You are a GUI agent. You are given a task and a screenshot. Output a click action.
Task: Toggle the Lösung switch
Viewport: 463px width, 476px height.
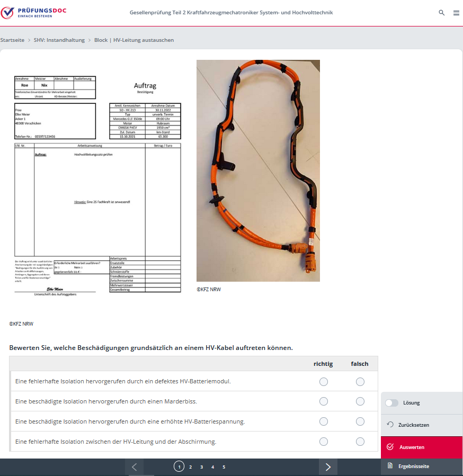(391, 402)
